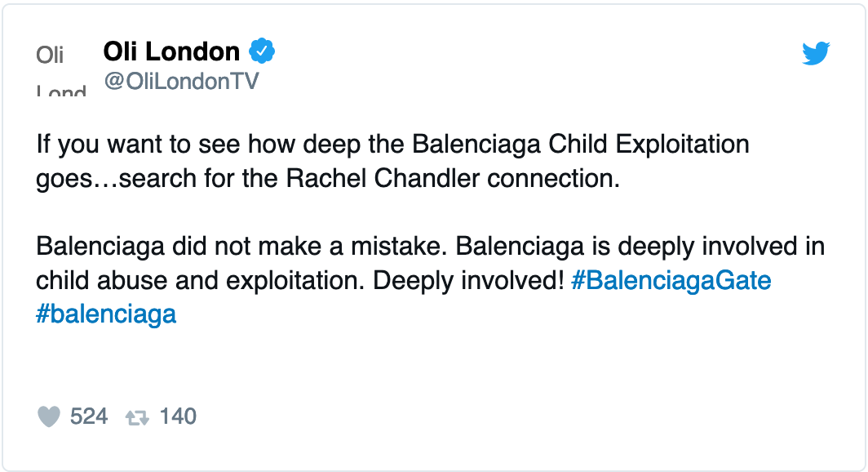Screen dimensions: 868x472
Task: Open the #BalenciagaGate hashtag
Action: tap(671, 280)
